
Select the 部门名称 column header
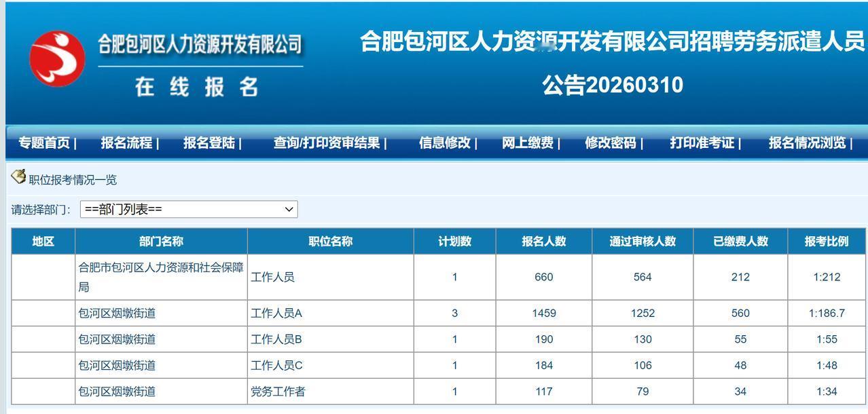pyautogui.click(x=160, y=241)
